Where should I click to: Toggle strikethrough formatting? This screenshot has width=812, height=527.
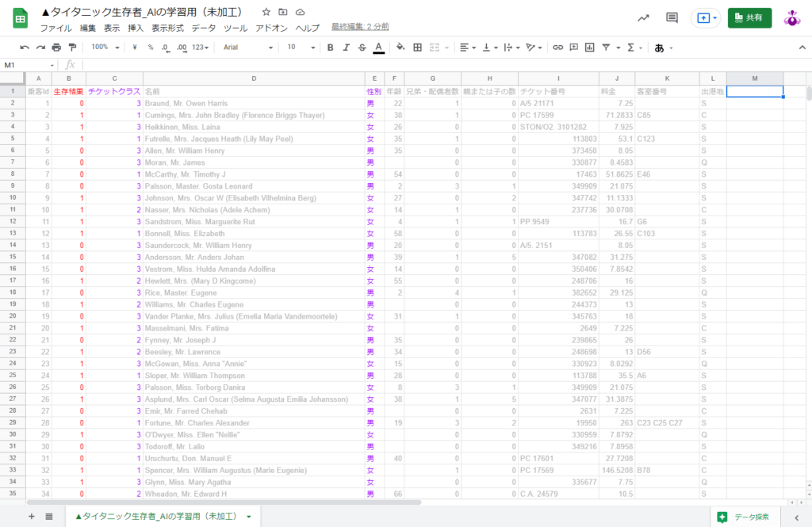pos(362,48)
